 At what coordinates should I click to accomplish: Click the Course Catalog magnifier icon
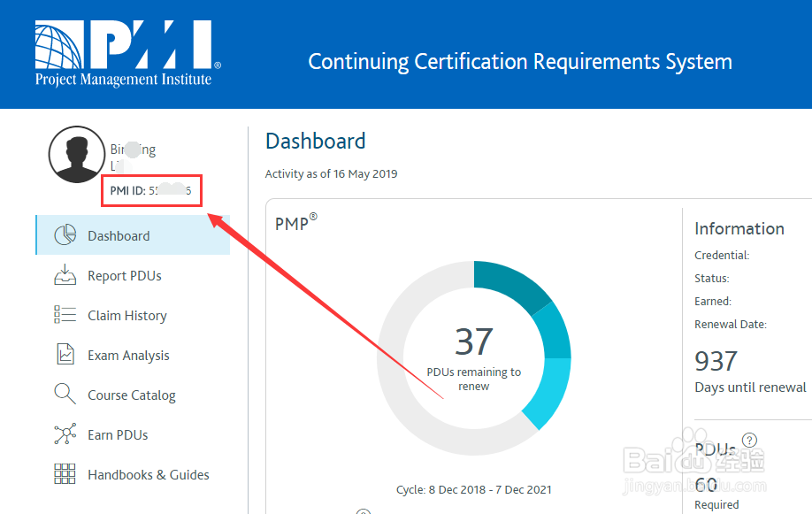[x=65, y=394]
